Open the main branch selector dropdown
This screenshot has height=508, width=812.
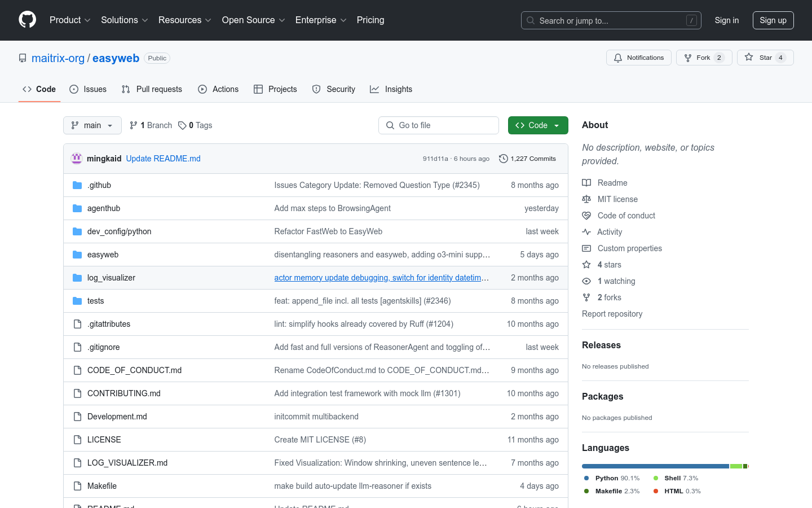point(92,125)
